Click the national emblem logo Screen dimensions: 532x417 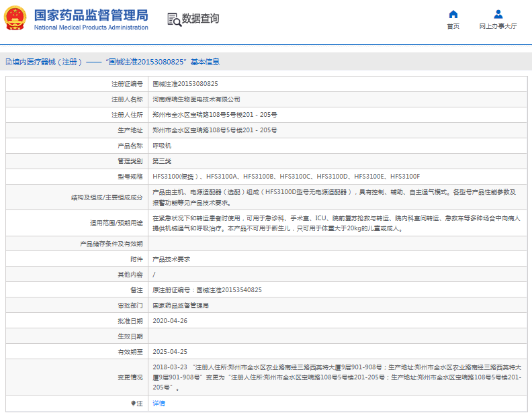click(x=15, y=19)
